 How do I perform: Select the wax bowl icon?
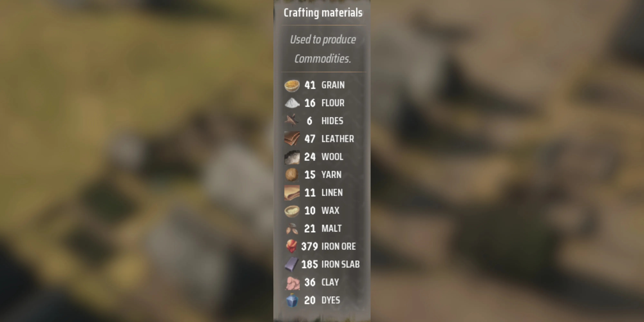(x=292, y=211)
